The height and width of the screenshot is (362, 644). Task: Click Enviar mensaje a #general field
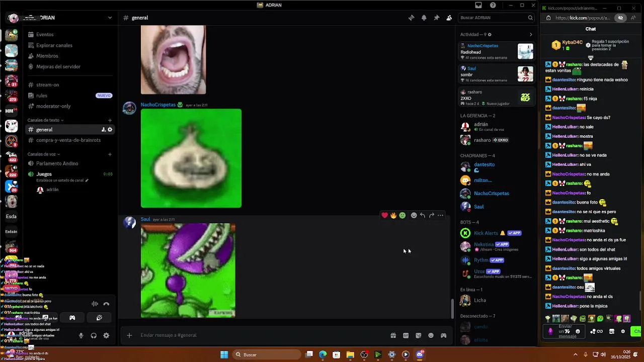pos(262,335)
